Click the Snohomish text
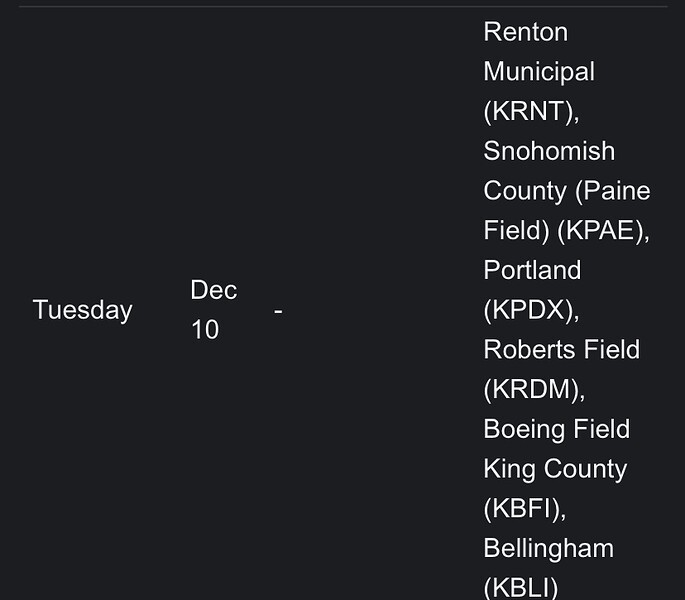 pos(549,151)
